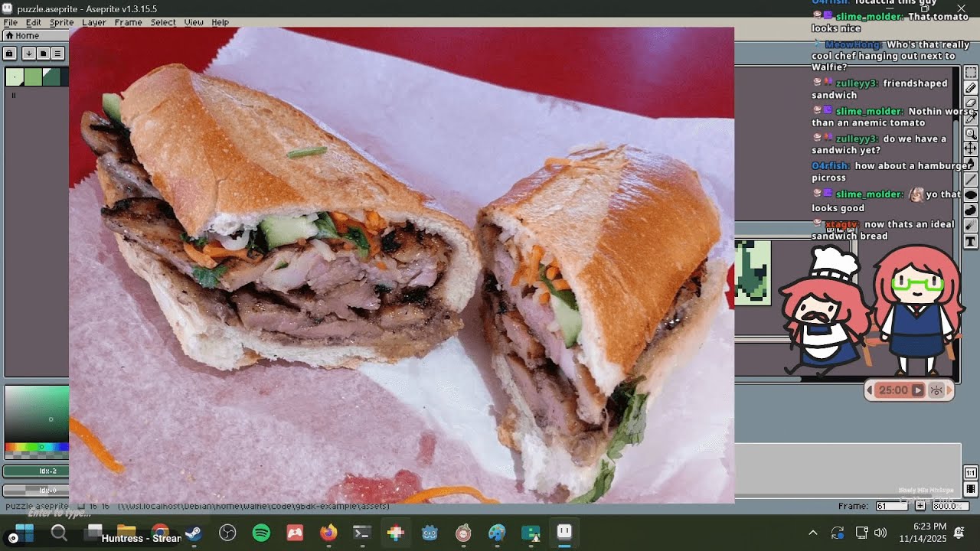Click the timer left arrow
The height and width of the screenshot is (551, 980).
[870, 390]
